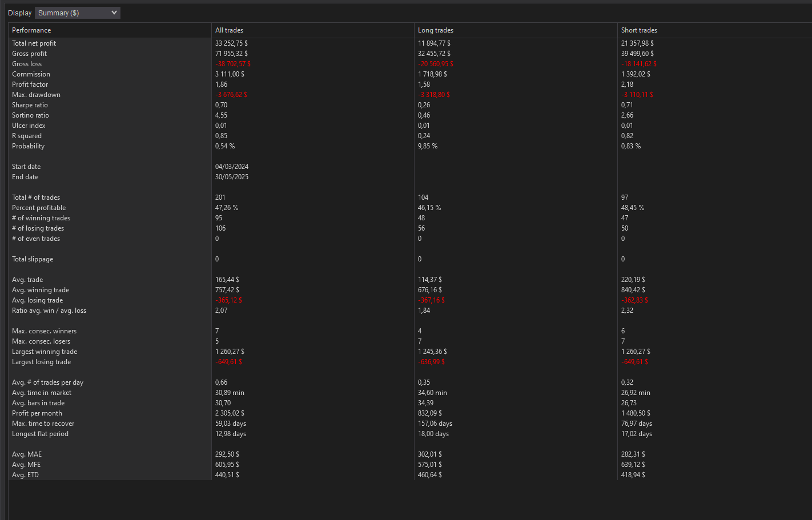Click commission value 3 111,00 $

tap(230, 74)
